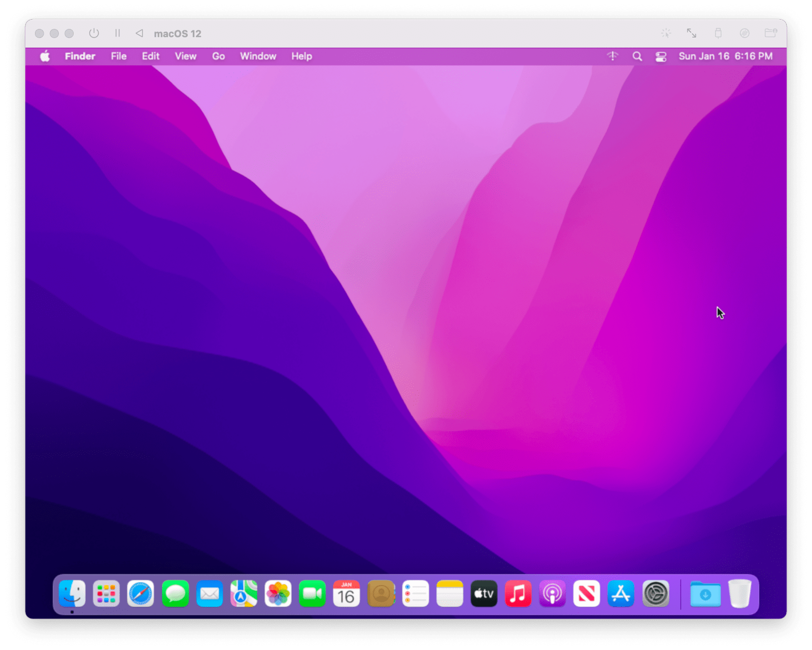Maximize the macOS 12 VM window
The image size is (812, 650).
click(70, 33)
